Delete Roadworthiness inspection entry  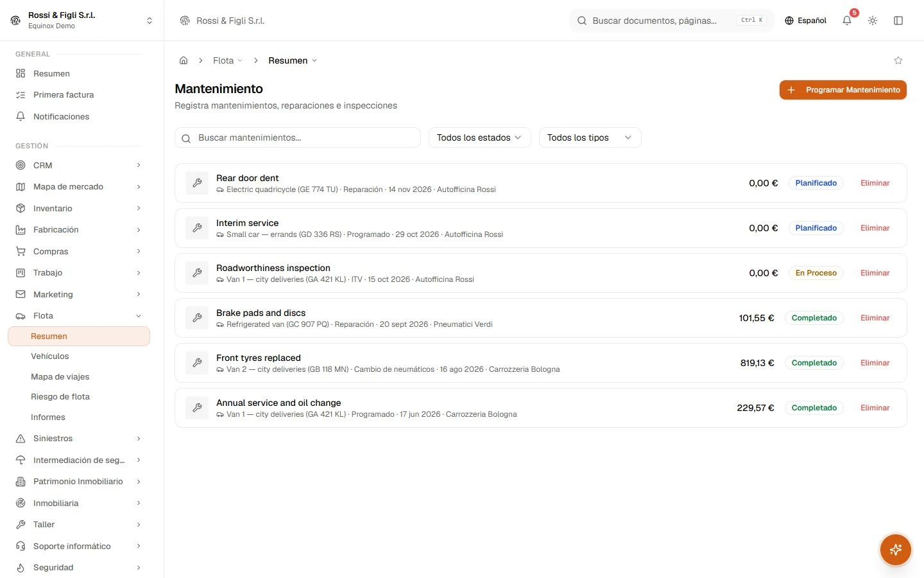[875, 273]
